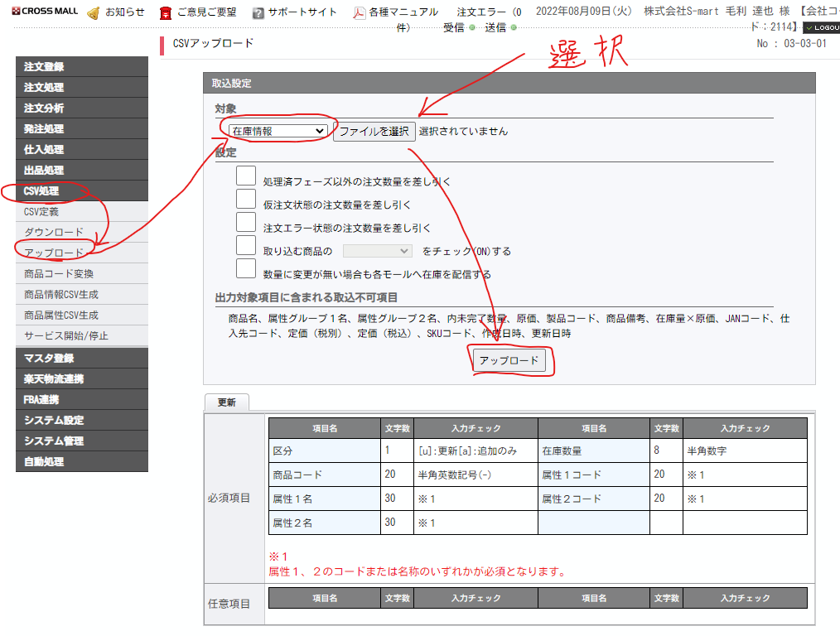840x636 pixels.
Task: Click the ファイルを選択 button
Action: 374,131
